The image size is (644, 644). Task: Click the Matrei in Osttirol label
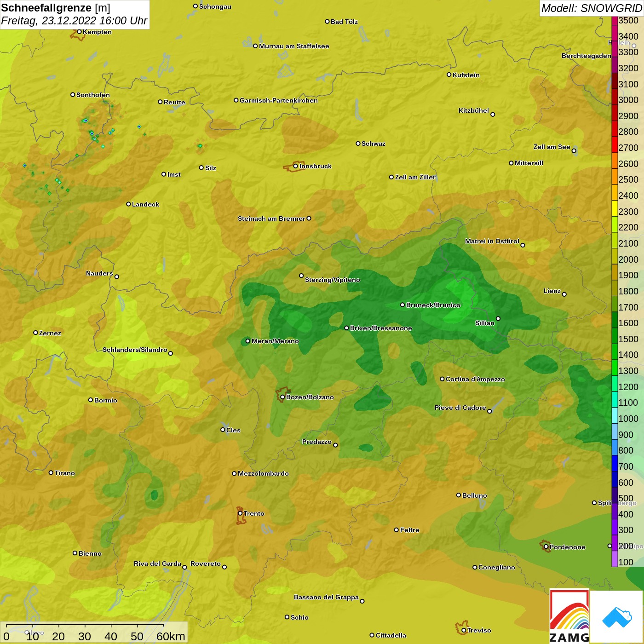tap(492, 241)
